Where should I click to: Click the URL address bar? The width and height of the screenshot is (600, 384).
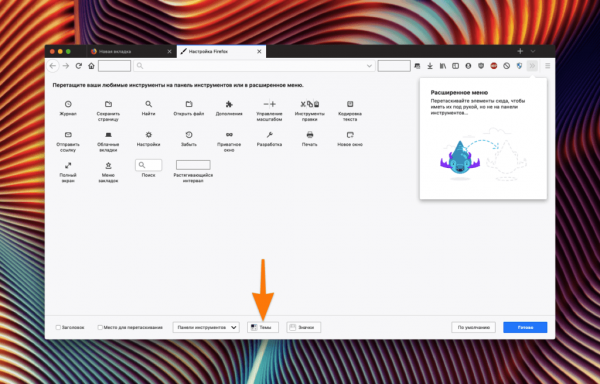pyautogui.click(x=254, y=66)
